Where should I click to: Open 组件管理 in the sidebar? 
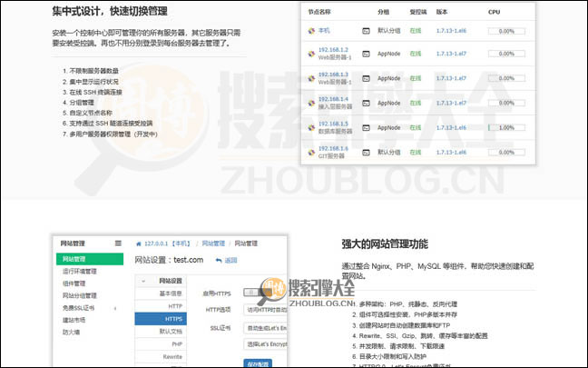click(73, 283)
